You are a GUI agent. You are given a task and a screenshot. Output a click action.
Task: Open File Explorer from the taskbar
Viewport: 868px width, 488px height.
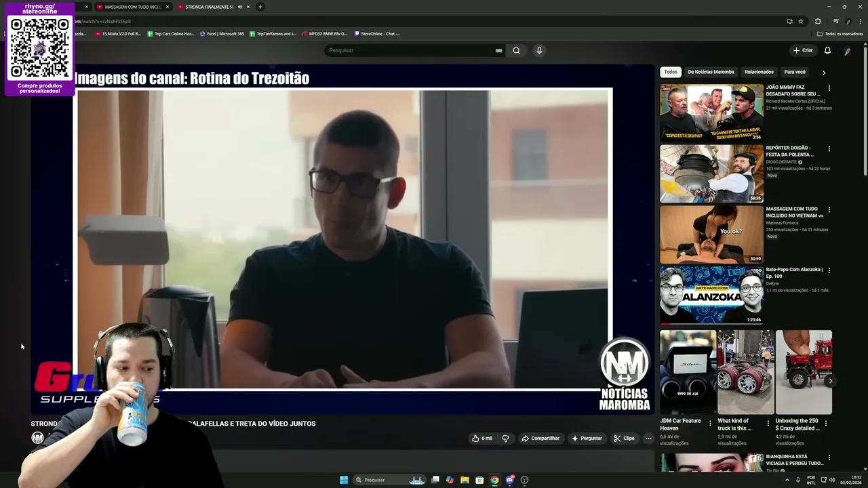[x=465, y=480]
